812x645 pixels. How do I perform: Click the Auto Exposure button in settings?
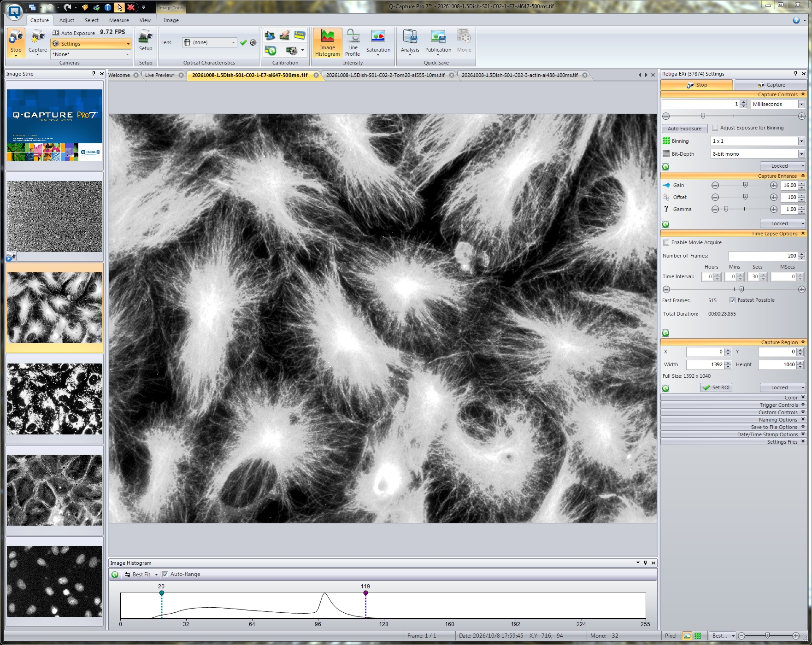(x=684, y=129)
